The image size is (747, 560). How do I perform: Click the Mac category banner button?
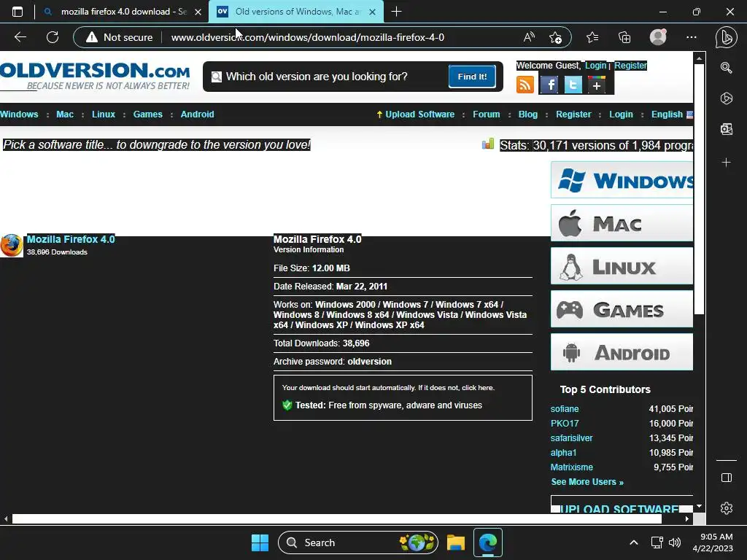coord(622,223)
